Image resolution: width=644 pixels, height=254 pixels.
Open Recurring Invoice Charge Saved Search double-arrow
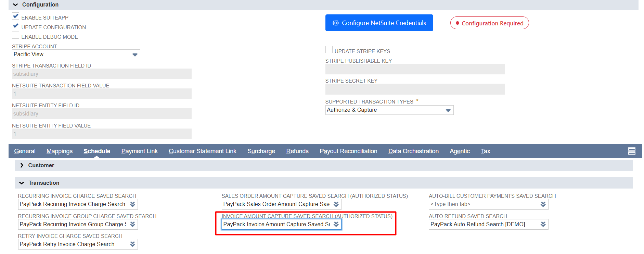[132, 204]
